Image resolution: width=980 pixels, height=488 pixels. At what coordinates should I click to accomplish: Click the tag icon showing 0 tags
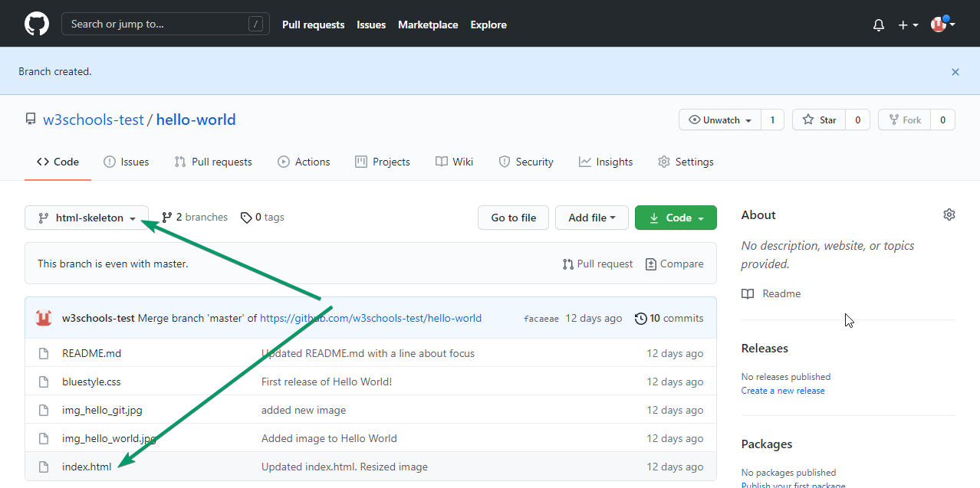coord(246,217)
